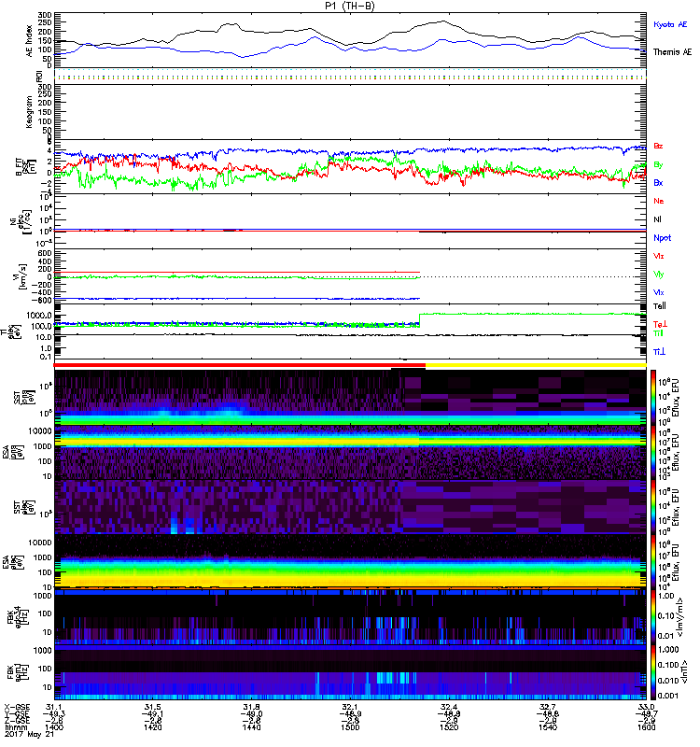Viewport: 700px width, 747px height.
Task: Select the Kyoto AE legend label
Action: point(670,24)
